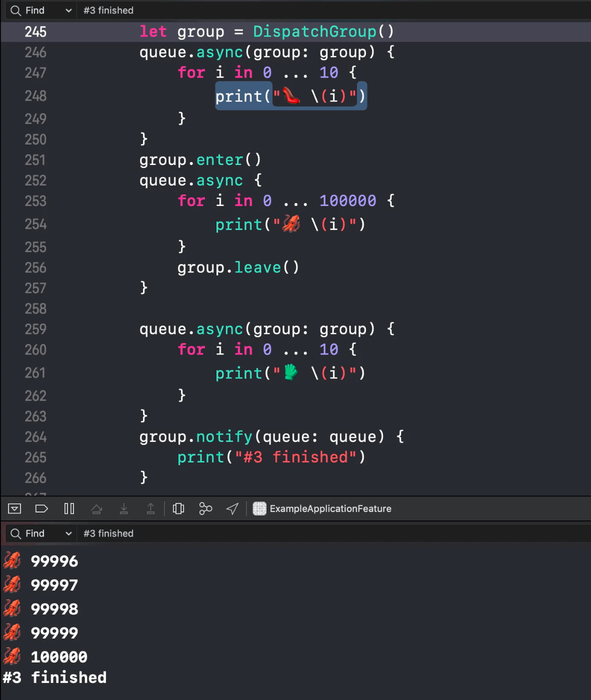This screenshot has height=700, width=591.
Task: Click console output line '99996'
Action: (x=41, y=561)
